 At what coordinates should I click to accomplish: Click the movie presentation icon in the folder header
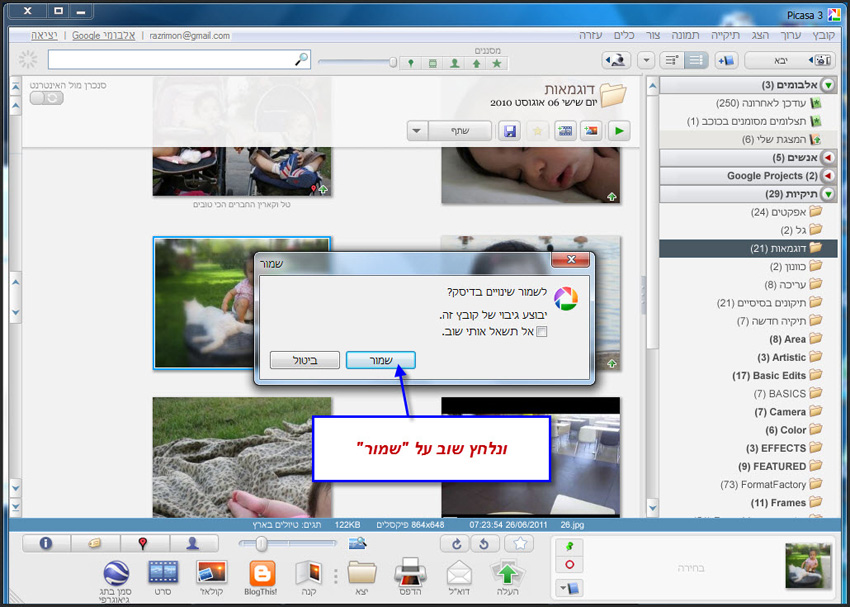(x=565, y=131)
